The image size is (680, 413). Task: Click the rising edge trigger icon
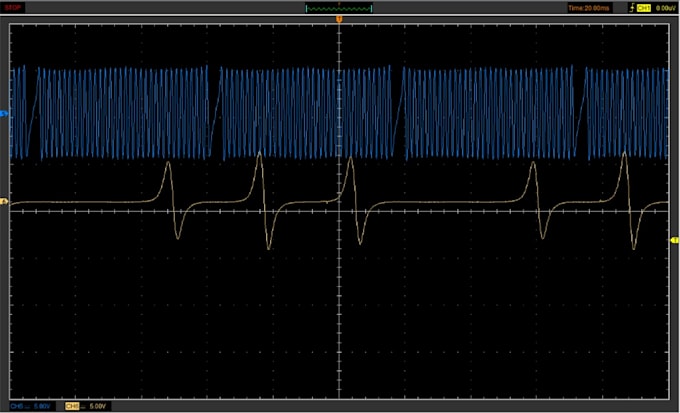click(632, 8)
